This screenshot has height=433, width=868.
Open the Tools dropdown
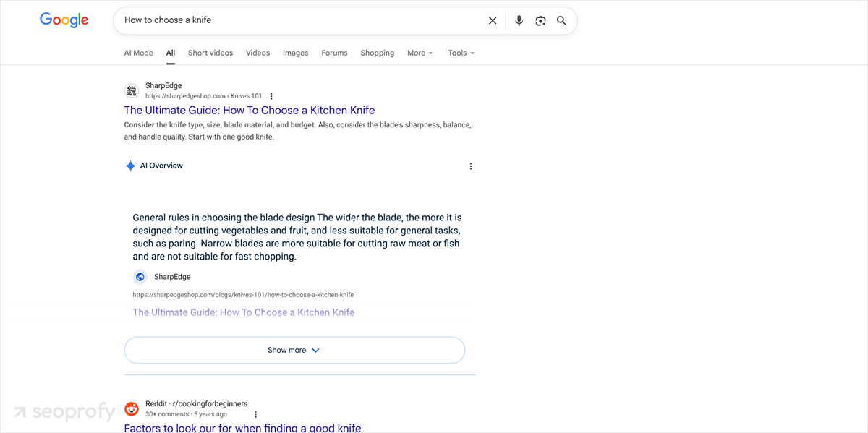coord(461,53)
